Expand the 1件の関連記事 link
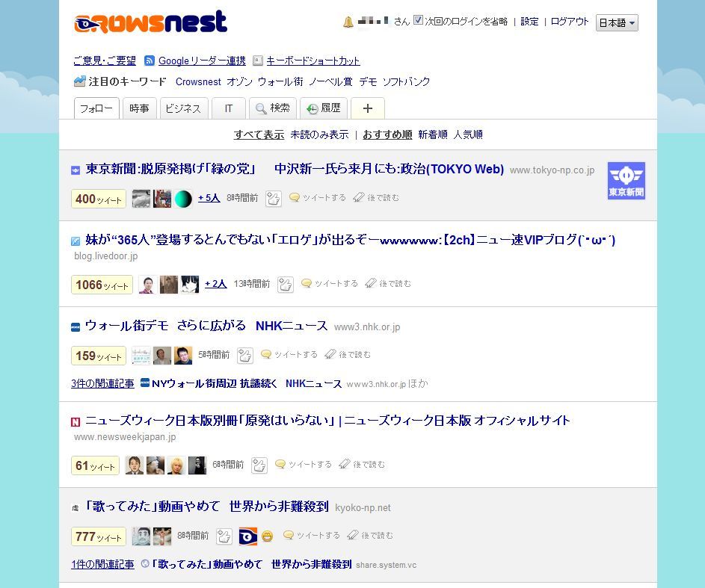The height and width of the screenshot is (588, 705). [x=102, y=565]
